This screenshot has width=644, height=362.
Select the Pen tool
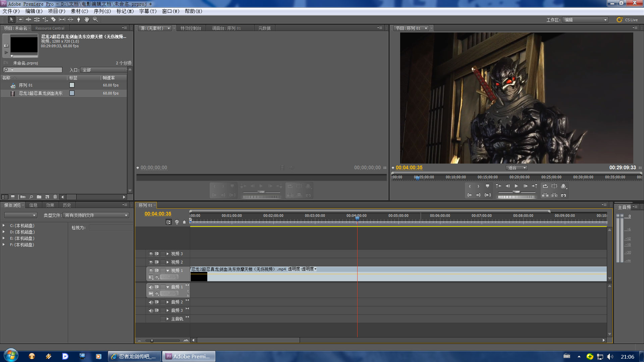[78, 19]
